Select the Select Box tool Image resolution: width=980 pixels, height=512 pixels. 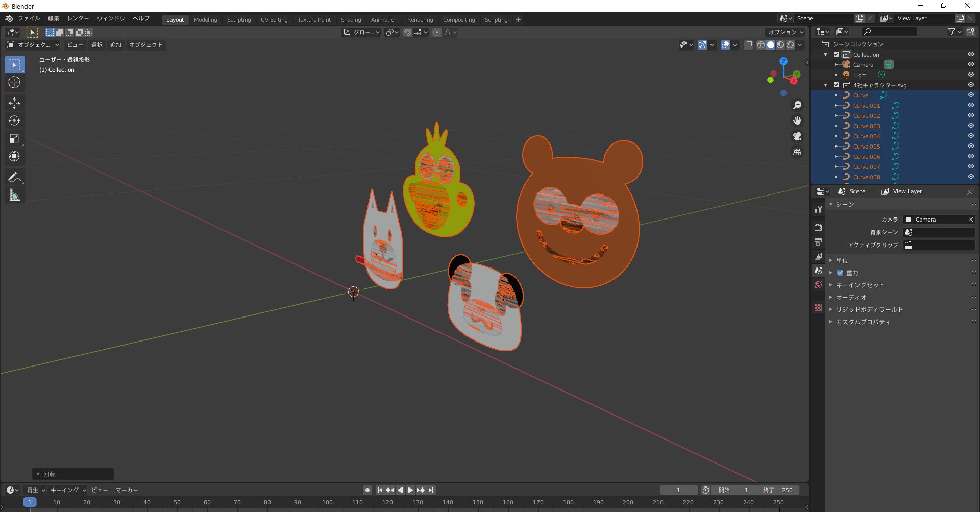(x=14, y=65)
